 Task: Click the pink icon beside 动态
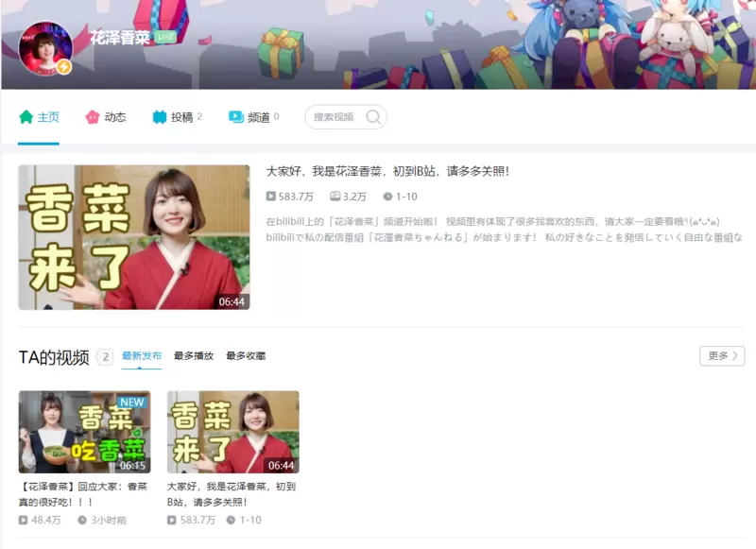(92, 117)
